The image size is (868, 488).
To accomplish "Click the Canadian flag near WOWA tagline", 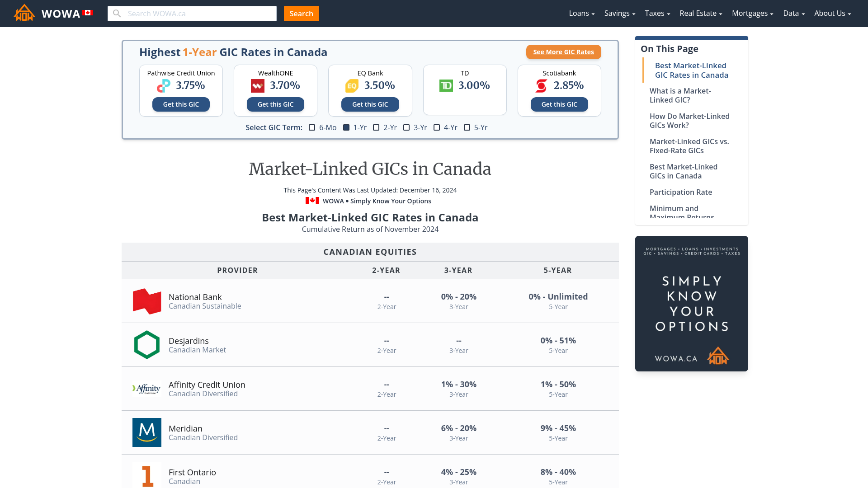I will [x=312, y=201].
